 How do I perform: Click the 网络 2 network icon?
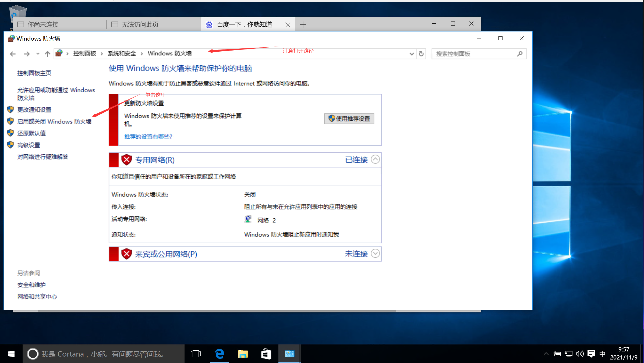coord(248,219)
